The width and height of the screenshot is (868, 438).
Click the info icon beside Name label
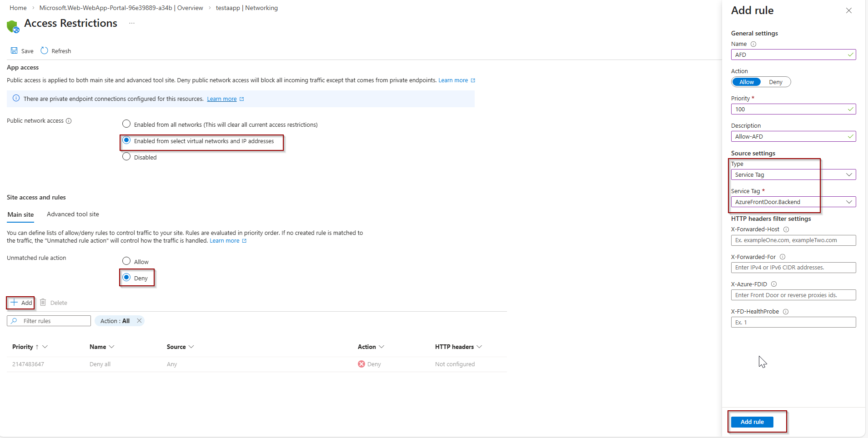[753, 44]
